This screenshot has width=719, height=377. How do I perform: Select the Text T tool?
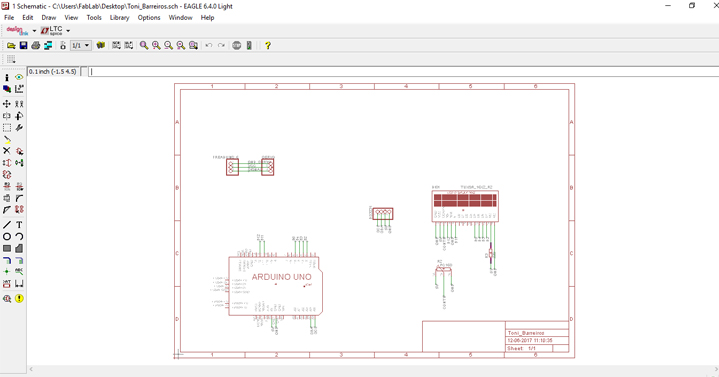19,225
